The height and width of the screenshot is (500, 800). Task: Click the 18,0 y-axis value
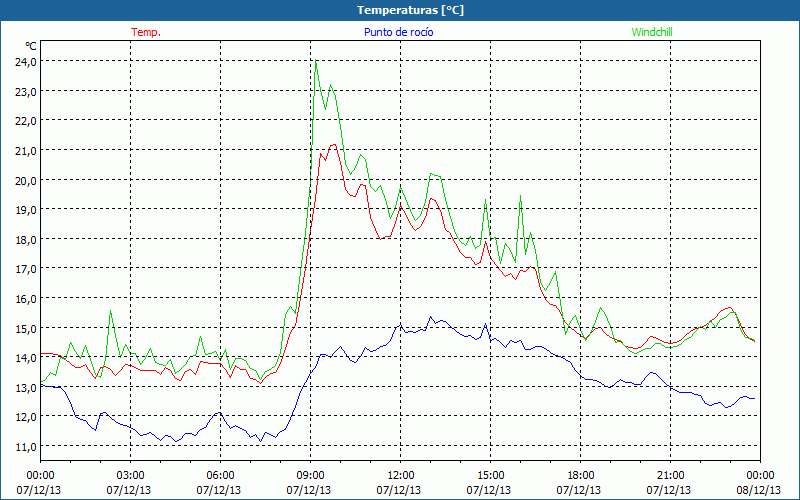coord(27,239)
